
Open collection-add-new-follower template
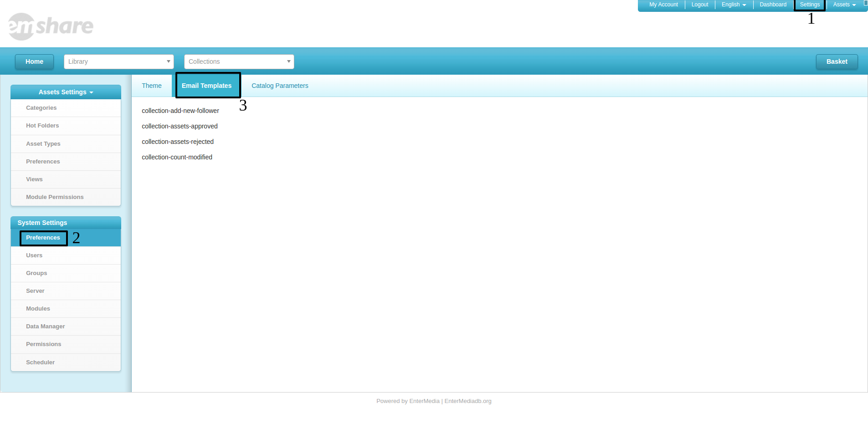click(x=180, y=111)
